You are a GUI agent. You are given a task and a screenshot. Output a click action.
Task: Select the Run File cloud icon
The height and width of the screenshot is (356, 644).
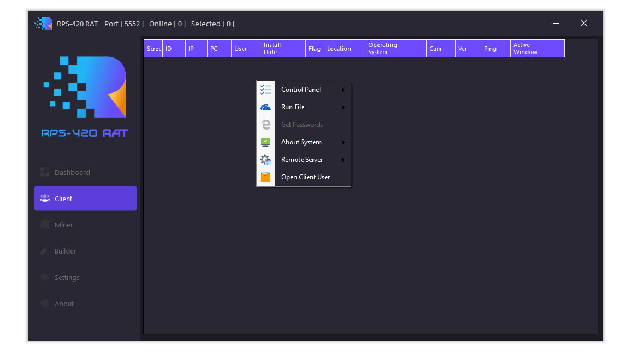coord(265,107)
